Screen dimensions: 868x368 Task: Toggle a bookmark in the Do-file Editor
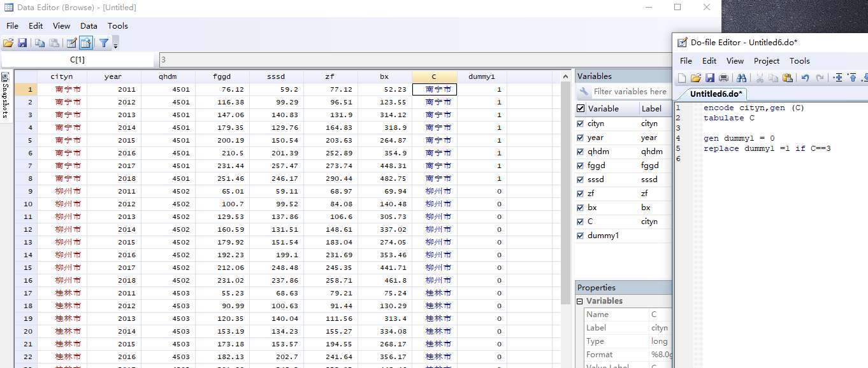[x=838, y=78]
